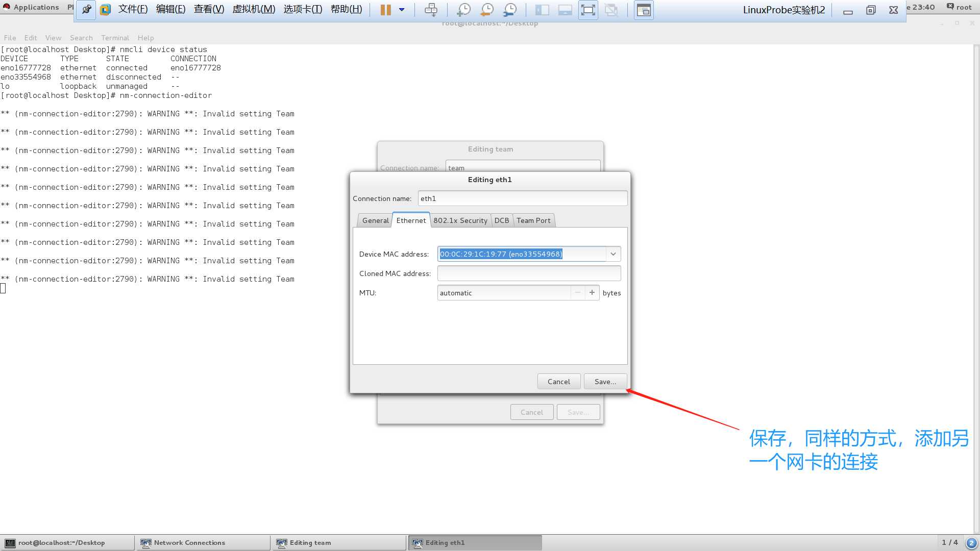Open the root user menu in top panel
This screenshot has height=551, width=980.
pos(959,7)
